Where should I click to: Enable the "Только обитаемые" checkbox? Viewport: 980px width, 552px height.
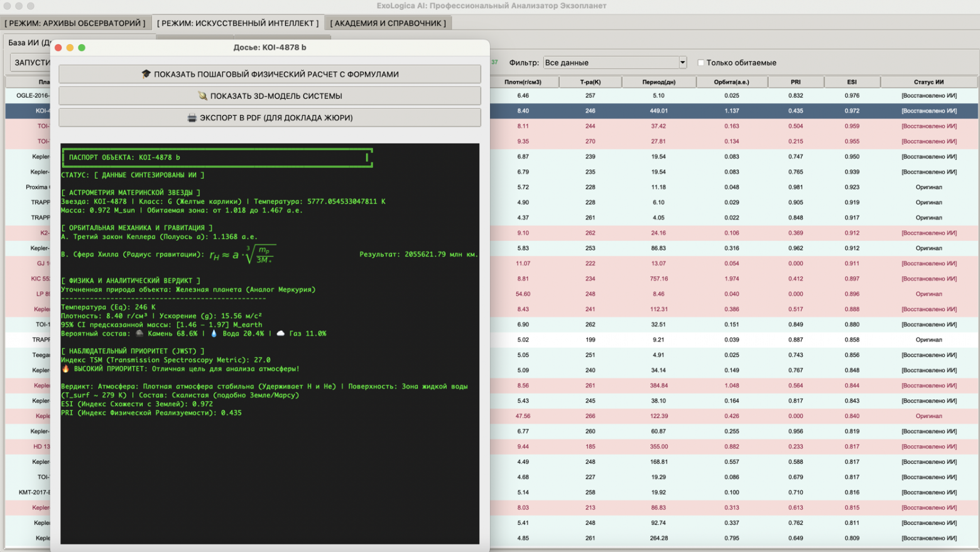click(701, 63)
